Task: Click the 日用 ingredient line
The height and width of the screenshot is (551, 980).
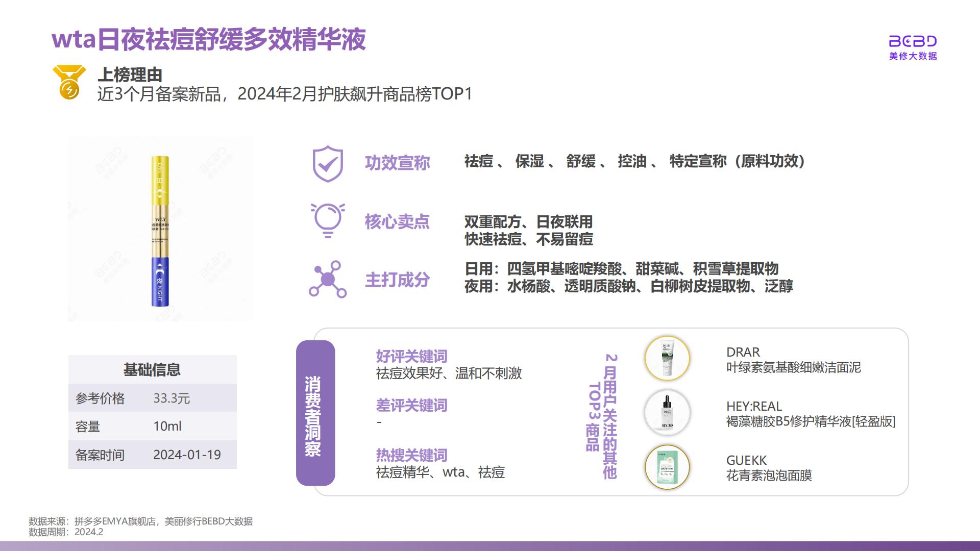Action: pos(621,269)
